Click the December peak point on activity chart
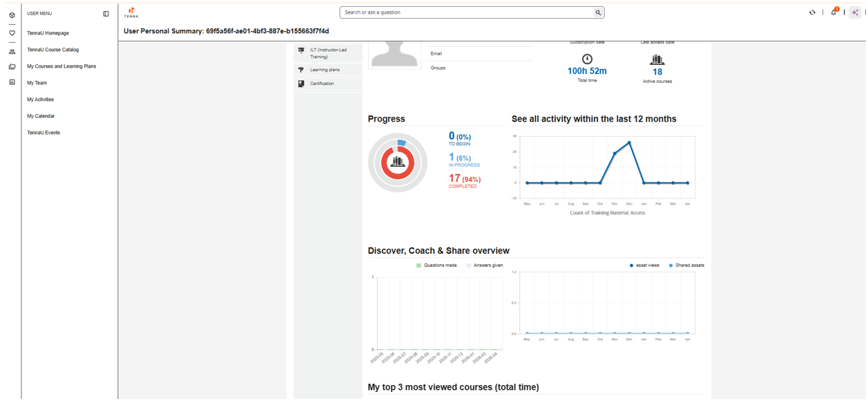The width and height of the screenshot is (868, 401). pos(629,142)
